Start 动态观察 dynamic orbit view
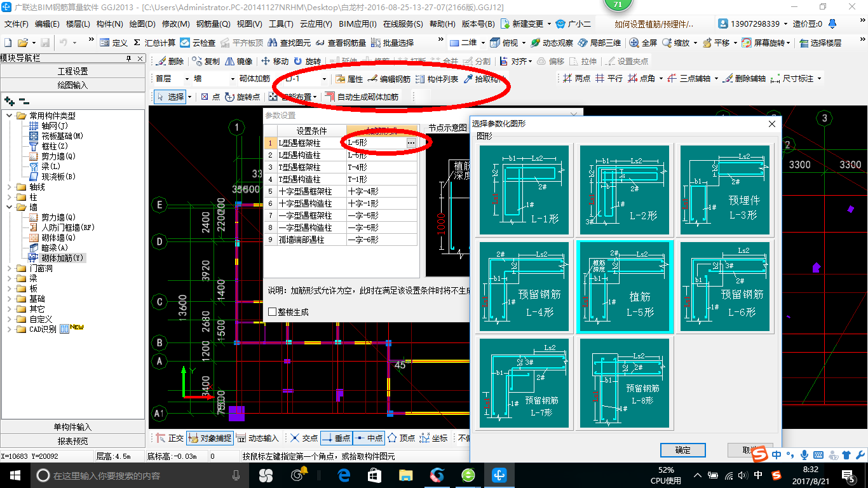The height and width of the screenshot is (488, 868). point(552,43)
